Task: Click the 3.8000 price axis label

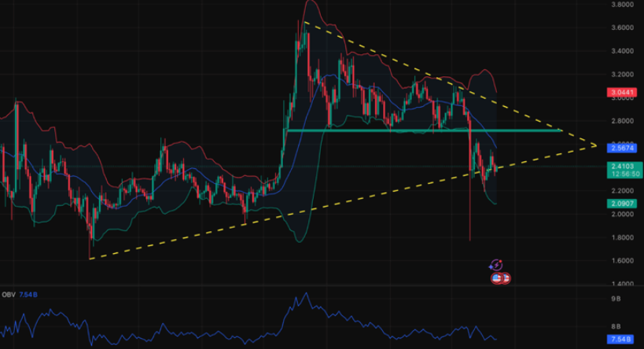Action: pyautogui.click(x=622, y=5)
